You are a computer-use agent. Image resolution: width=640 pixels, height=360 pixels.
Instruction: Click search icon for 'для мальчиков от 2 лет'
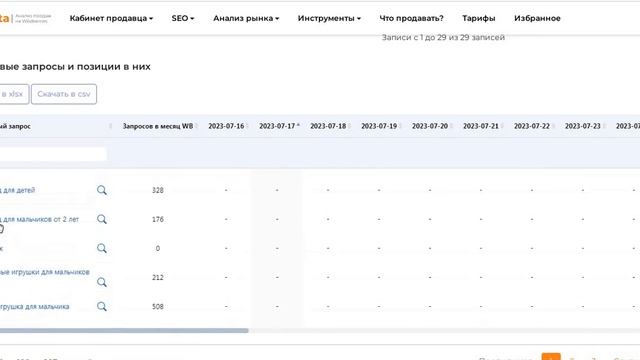pos(102,219)
